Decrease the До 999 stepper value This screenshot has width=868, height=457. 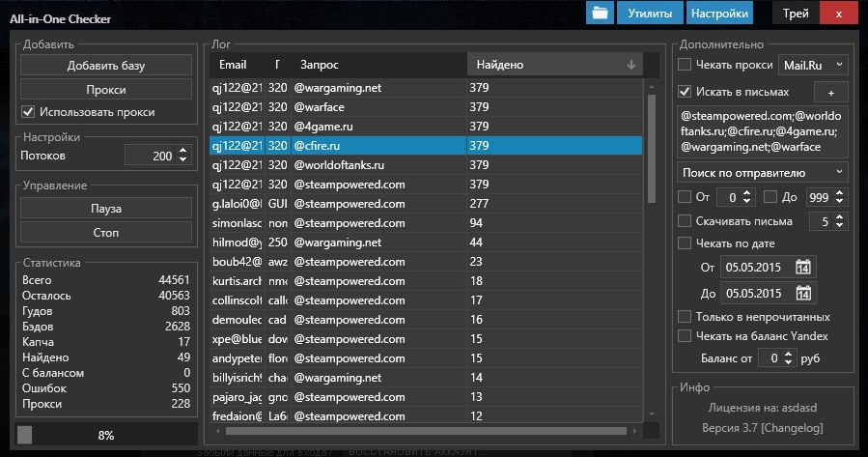(840, 202)
